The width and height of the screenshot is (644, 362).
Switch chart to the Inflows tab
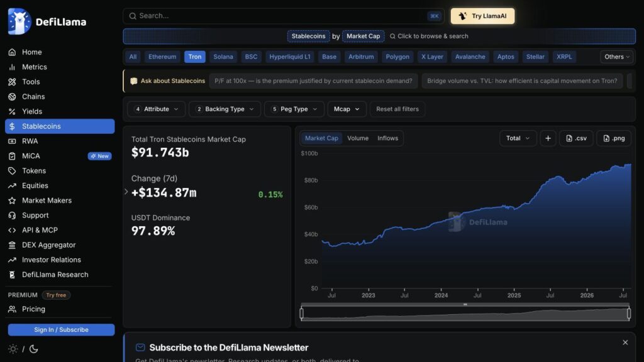(x=387, y=138)
